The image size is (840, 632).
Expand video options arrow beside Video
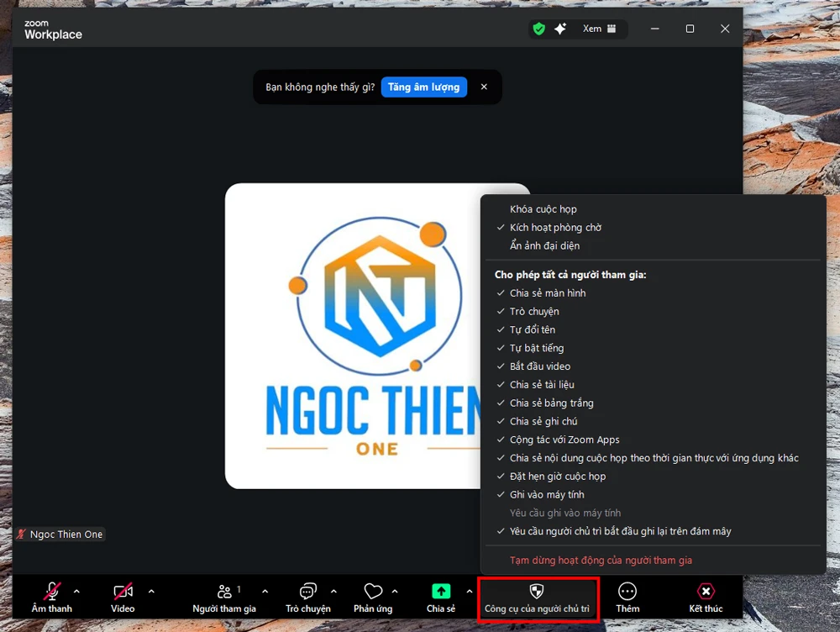[x=151, y=591]
